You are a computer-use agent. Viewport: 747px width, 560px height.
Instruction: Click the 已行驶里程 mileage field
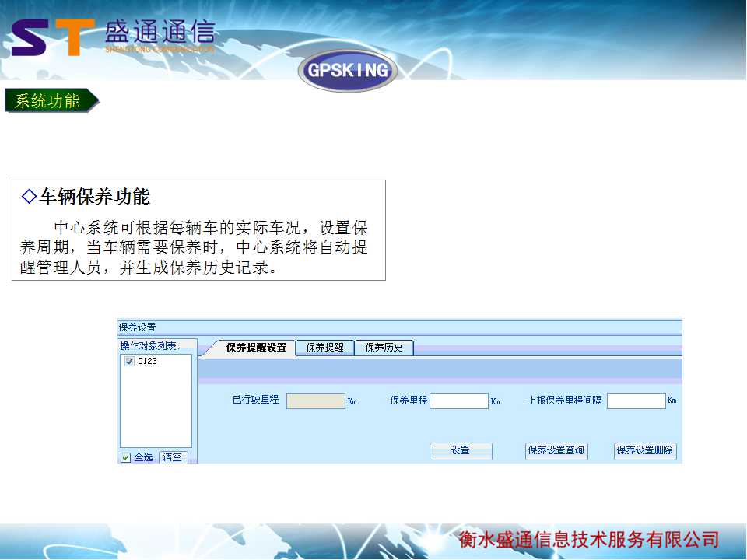315,401
